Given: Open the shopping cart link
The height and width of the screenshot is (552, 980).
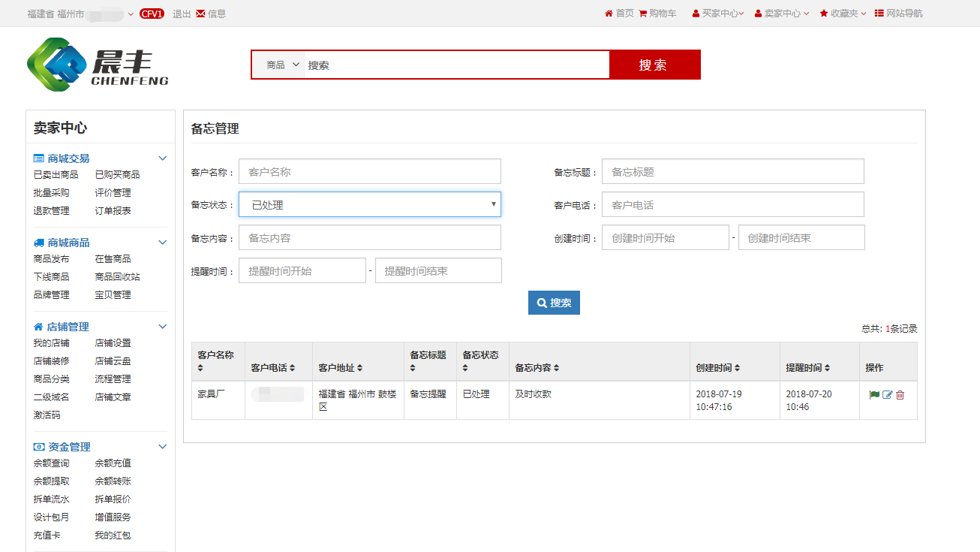Looking at the screenshot, I should (x=657, y=14).
